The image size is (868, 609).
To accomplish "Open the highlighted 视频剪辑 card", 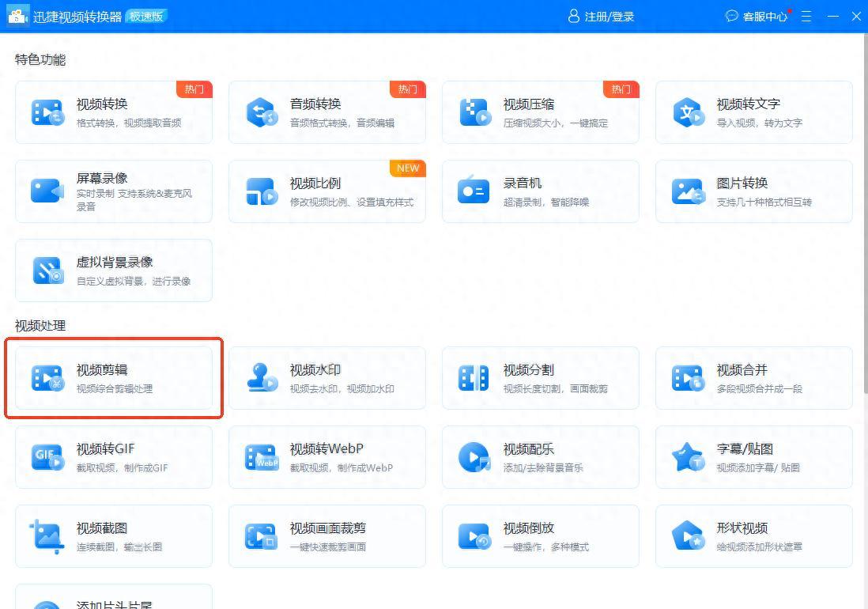I will [x=114, y=378].
